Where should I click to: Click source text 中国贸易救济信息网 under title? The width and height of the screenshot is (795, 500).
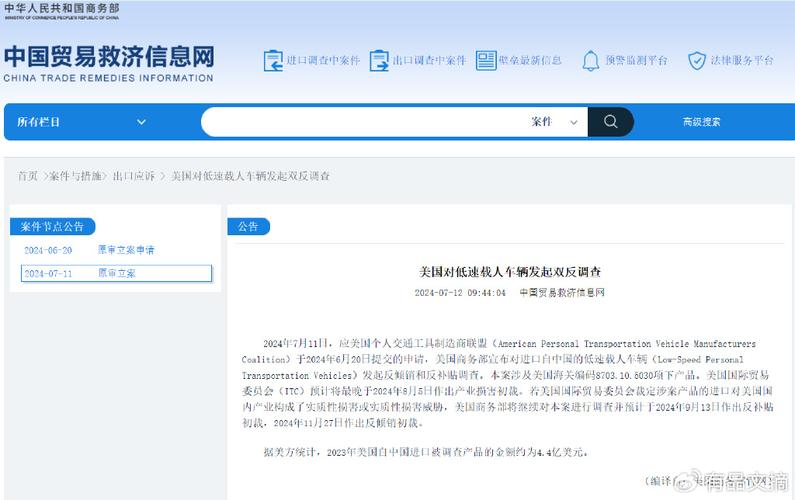click(x=562, y=293)
